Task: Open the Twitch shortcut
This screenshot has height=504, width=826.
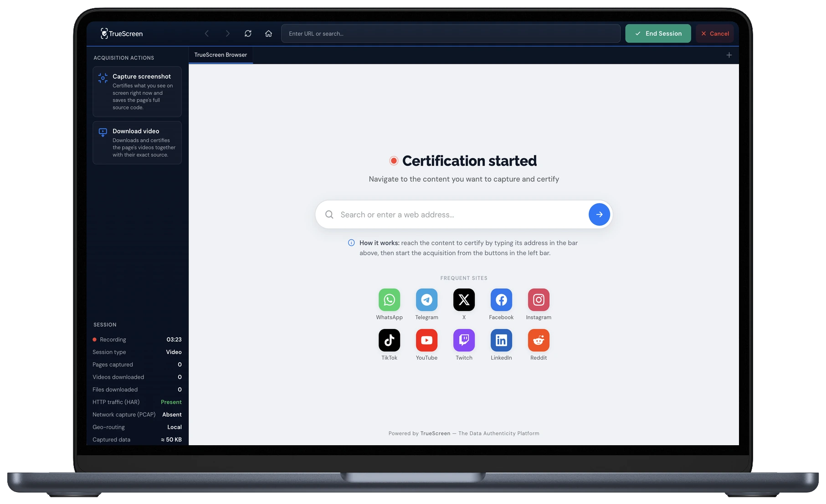Action: coord(464,345)
